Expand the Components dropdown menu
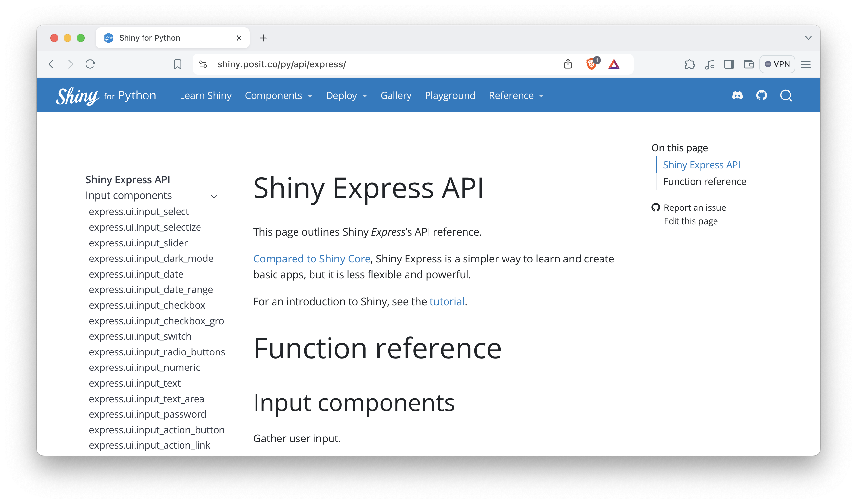Screen dimensions: 857x504 pyautogui.click(x=278, y=96)
